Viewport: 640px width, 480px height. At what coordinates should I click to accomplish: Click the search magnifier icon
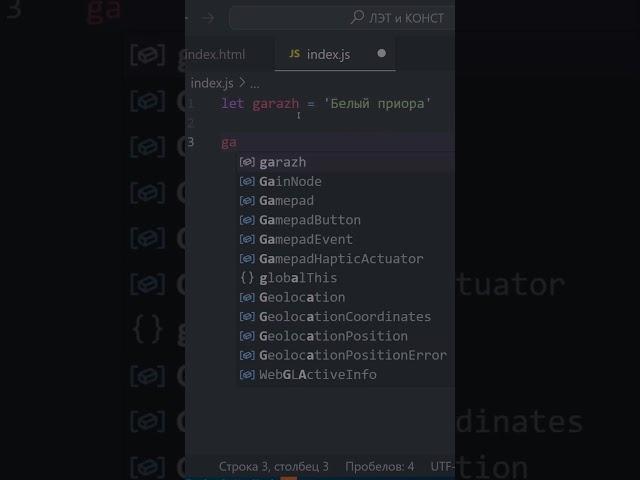pyautogui.click(x=357, y=18)
